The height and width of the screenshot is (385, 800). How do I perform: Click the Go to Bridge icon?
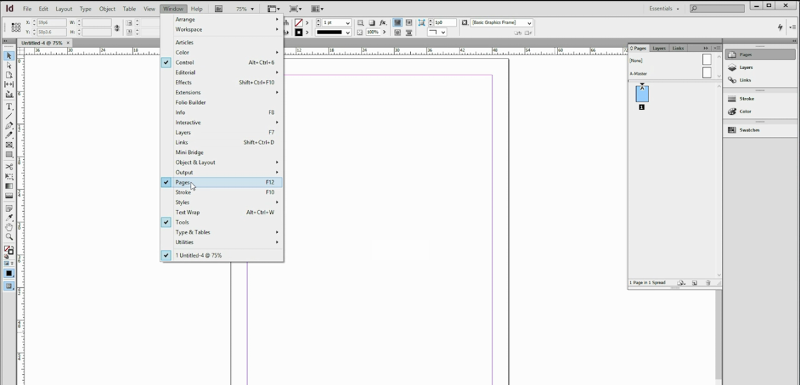pos(218,9)
